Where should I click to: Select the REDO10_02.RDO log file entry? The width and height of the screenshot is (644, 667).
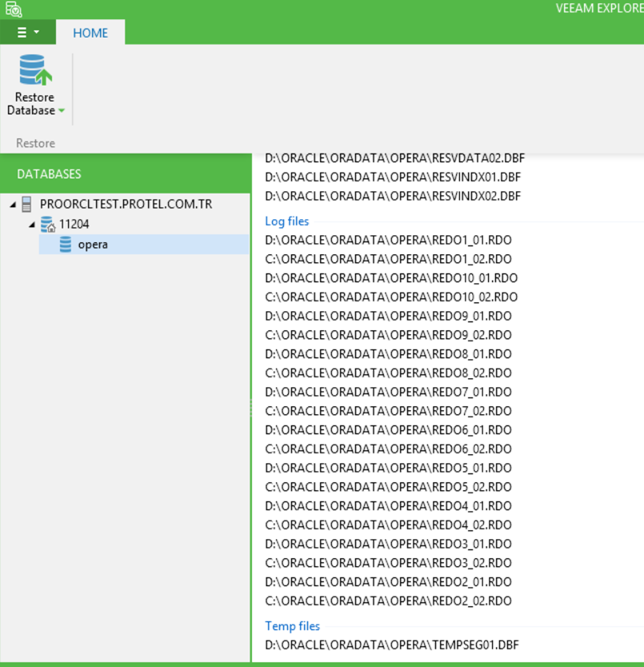pyautogui.click(x=391, y=297)
